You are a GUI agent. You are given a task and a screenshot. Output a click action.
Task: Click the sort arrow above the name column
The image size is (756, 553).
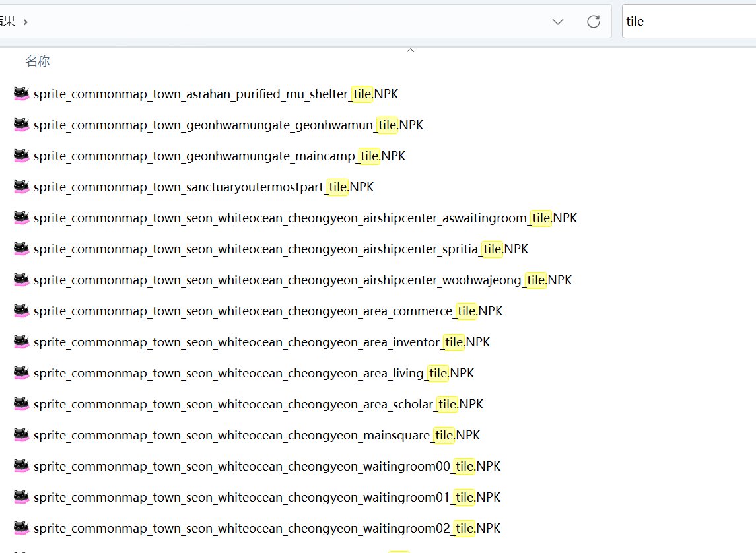tap(410, 50)
